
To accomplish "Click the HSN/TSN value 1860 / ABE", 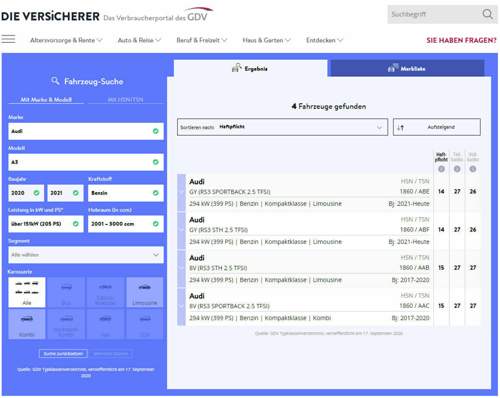I will [x=414, y=192].
